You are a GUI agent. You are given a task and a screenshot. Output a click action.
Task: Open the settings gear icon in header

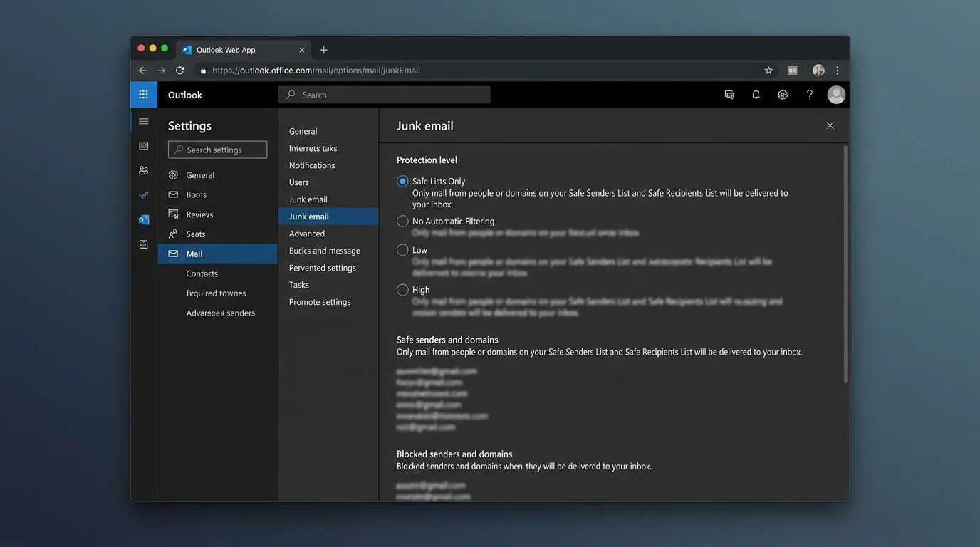pos(783,95)
